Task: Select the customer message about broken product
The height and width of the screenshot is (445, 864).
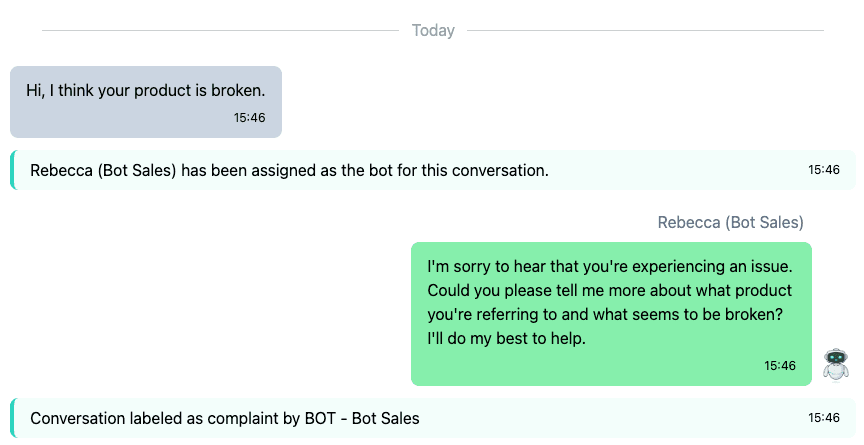Action: pyautogui.click(x=146, y=102)
